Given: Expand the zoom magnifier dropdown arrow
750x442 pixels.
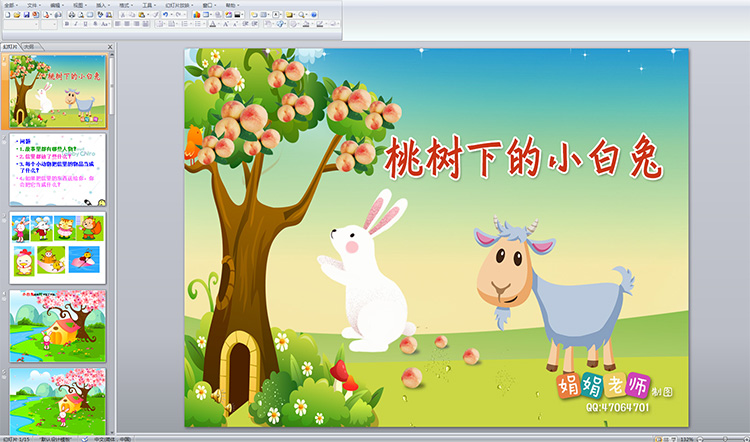Looking at the screenshot, I should [307, 15].
